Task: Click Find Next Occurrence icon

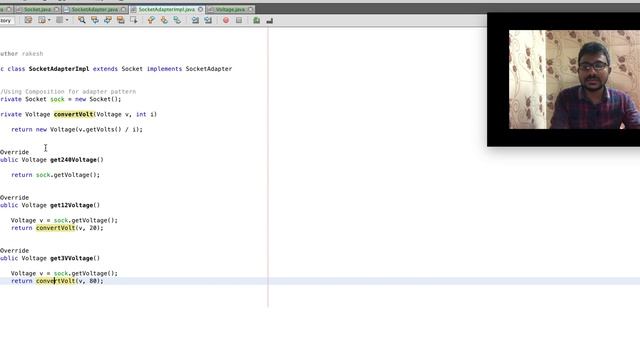Action: 108,20
